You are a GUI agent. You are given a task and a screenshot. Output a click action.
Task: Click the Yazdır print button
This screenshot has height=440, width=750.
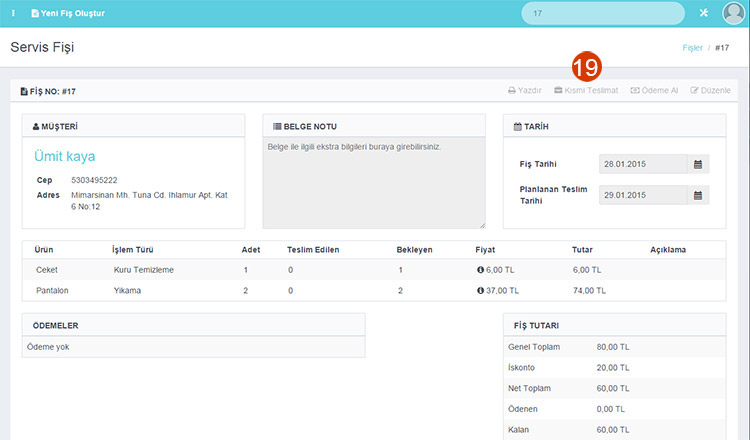pyautogui.click(x=525, y=90)
